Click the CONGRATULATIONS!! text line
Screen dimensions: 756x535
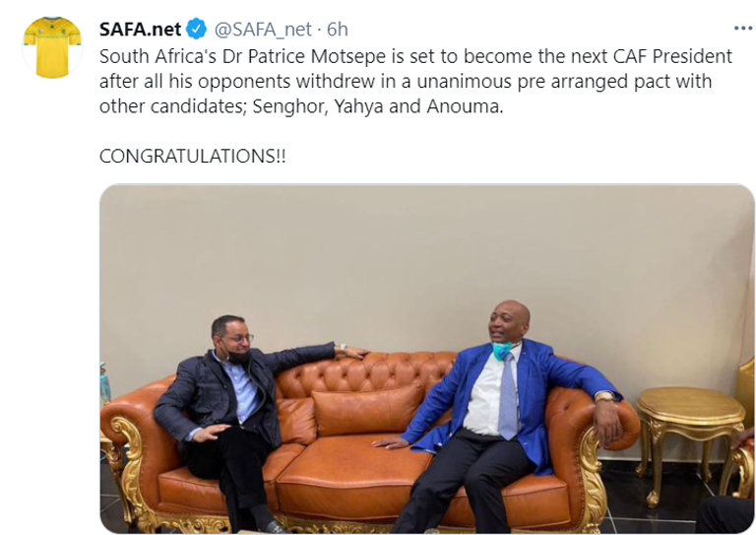coord(193,157)
